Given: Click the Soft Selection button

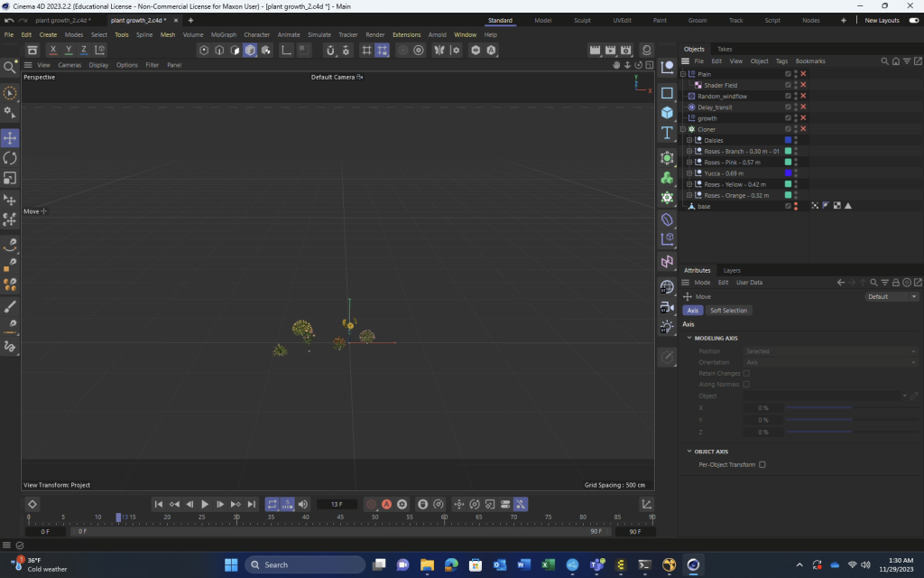Looking at the screenshot, I should coord(728,311).
